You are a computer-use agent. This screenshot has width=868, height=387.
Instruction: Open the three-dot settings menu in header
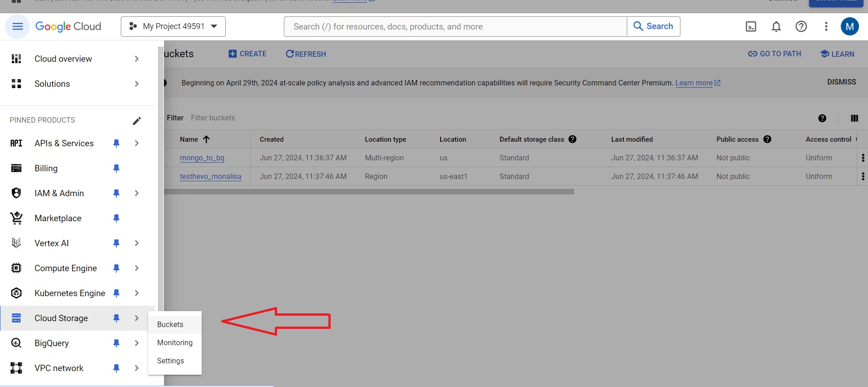click(x=826, y=26)
